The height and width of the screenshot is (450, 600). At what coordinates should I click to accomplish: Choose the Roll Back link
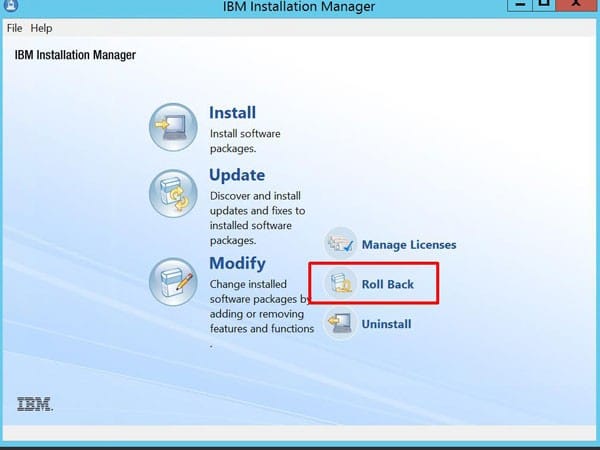388,284
